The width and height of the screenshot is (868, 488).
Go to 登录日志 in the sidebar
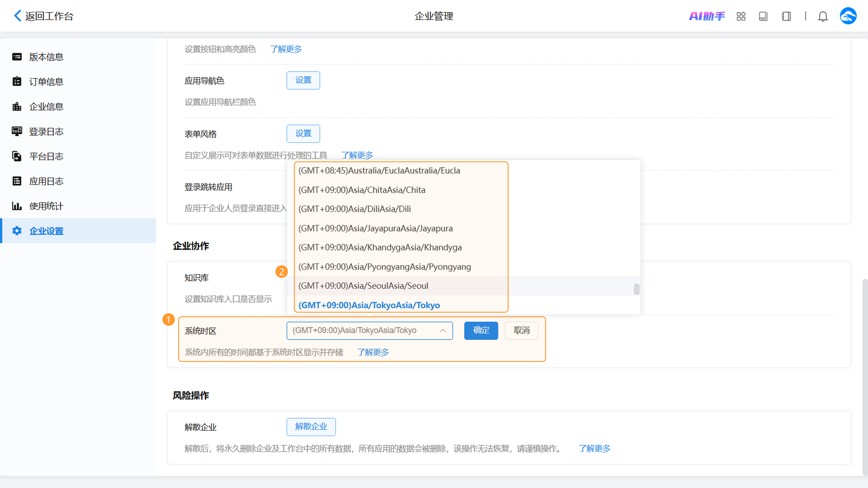[x=46, y=132]
